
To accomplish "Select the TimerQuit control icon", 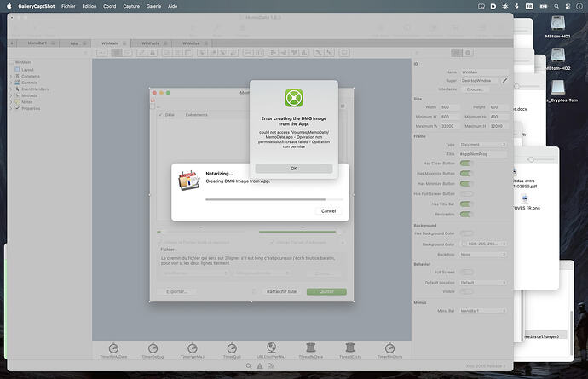I will coord(232,348).
